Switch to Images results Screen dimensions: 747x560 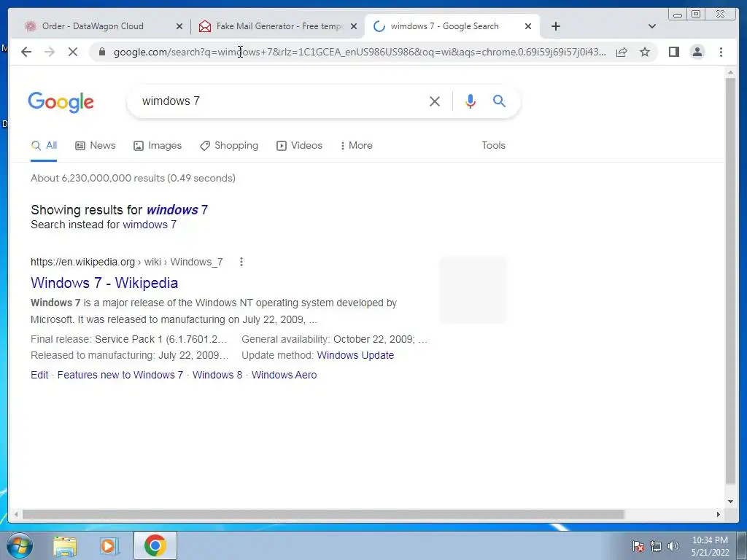click(x=158, y=146)
